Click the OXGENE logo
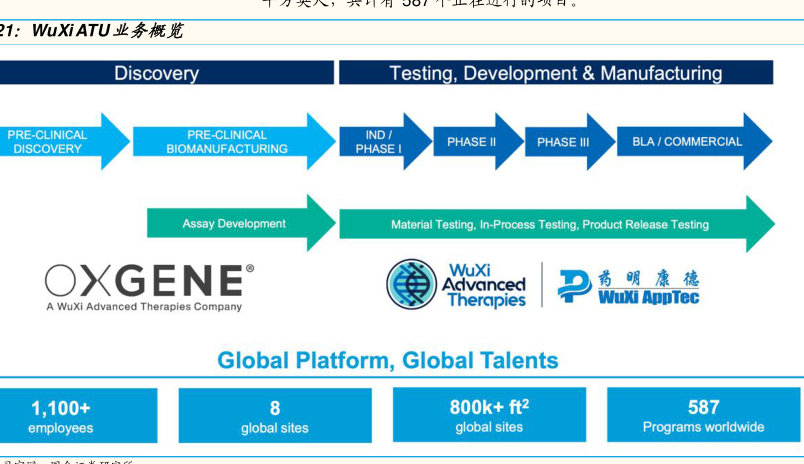 click(149, 280)
